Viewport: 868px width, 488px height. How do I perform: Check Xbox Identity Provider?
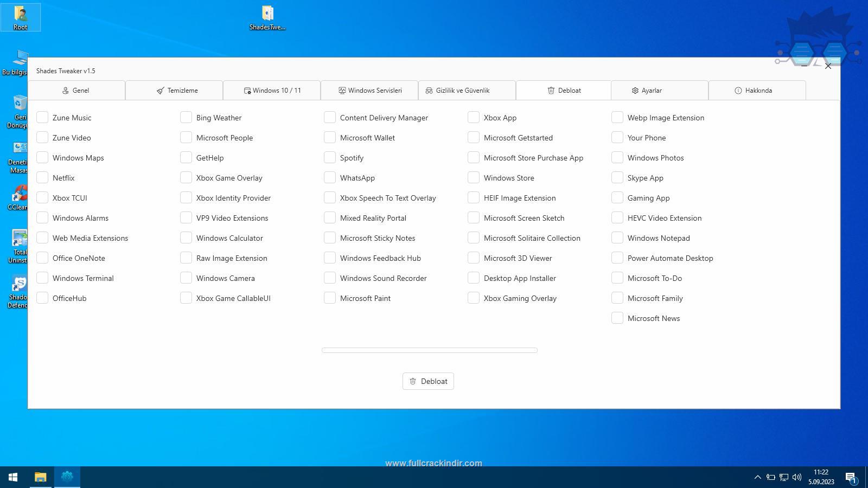click(x=186, y=197)
